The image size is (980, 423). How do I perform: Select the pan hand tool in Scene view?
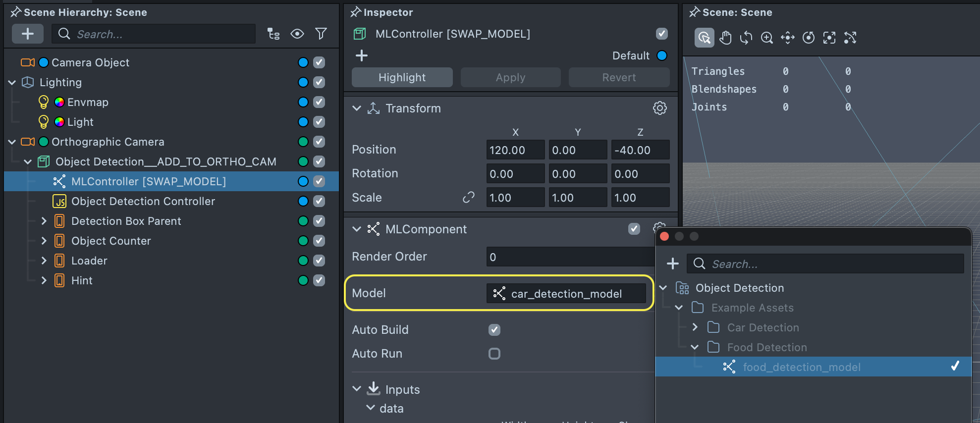point(725,38)
